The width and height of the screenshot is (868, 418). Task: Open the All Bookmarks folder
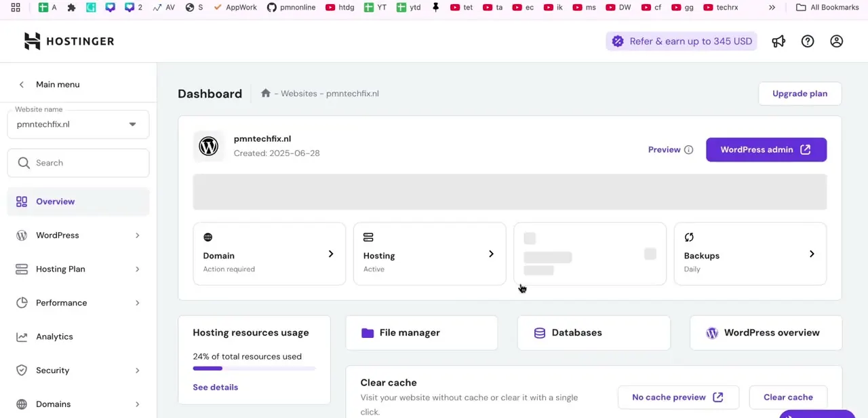click(827, 7)
